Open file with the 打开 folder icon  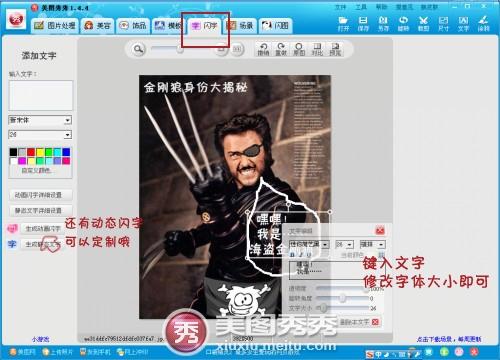[343, 24]
